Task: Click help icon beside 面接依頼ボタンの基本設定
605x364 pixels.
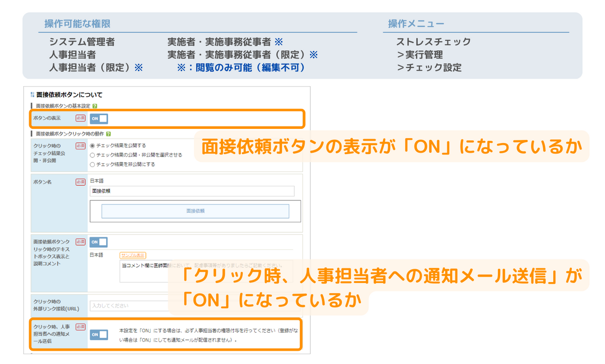Action: (95, 106)
